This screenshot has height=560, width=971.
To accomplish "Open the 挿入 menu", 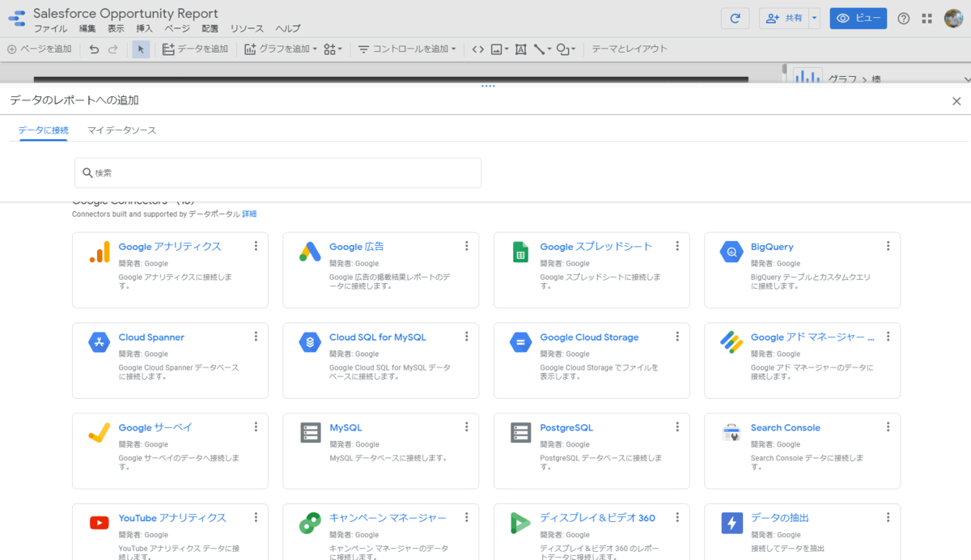I will pyautogui.click(x=144, y=29).
